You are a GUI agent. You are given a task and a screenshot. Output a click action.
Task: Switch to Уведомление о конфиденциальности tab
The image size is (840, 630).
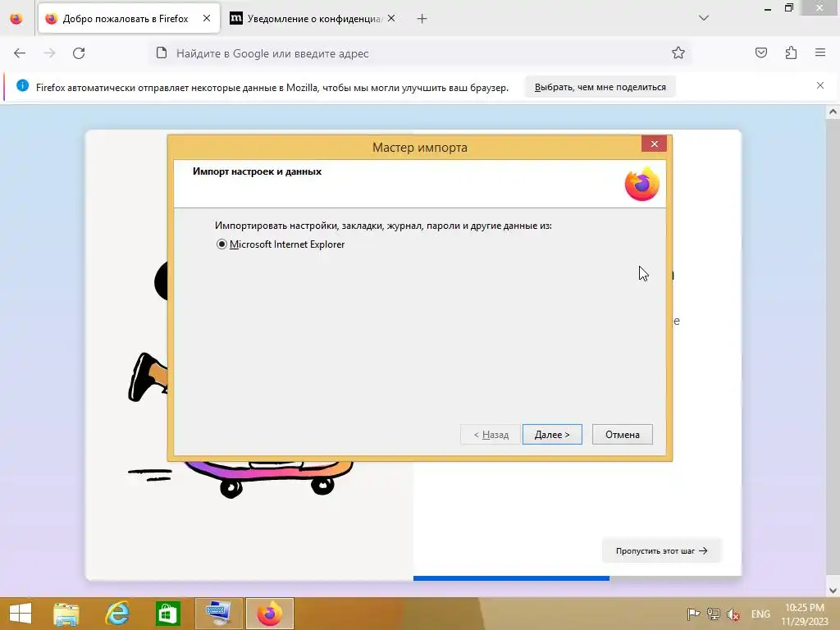click(313, 19)
